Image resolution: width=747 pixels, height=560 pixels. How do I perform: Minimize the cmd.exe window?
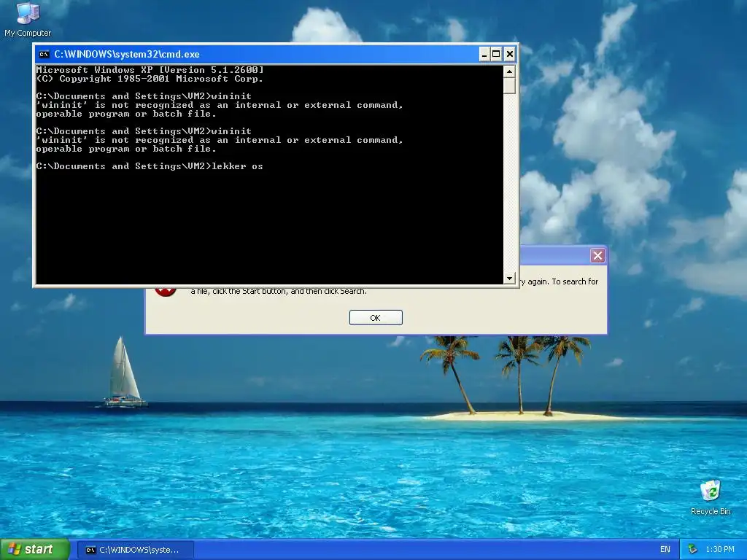484,54
